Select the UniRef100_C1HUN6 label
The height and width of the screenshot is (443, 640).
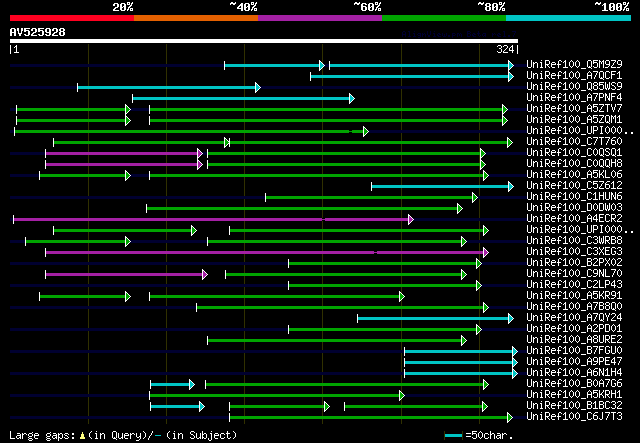tap(574, 197)
